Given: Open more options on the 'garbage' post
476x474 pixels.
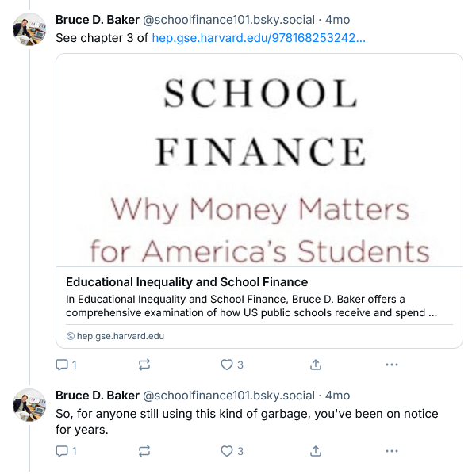Looking at the screenshot, I should (391, 451).
